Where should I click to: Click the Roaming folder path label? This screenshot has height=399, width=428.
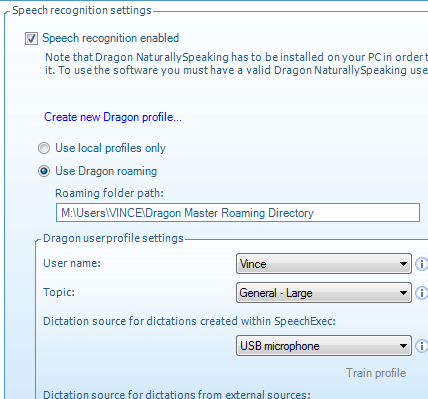pos(109,193)
